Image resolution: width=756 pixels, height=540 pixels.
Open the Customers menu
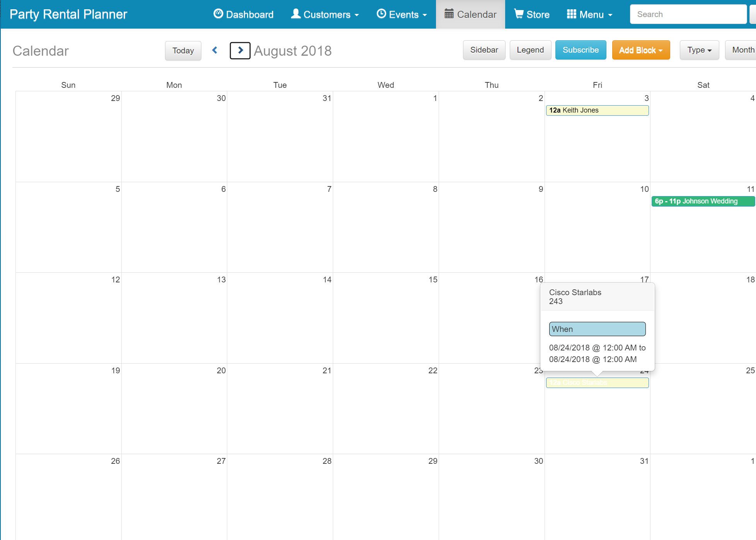[x=325, y=14]
